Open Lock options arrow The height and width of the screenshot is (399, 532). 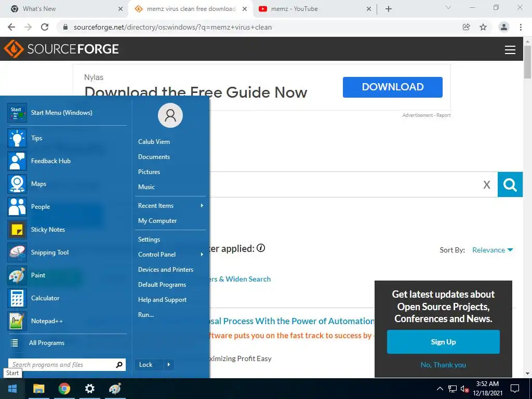point(169,365)
